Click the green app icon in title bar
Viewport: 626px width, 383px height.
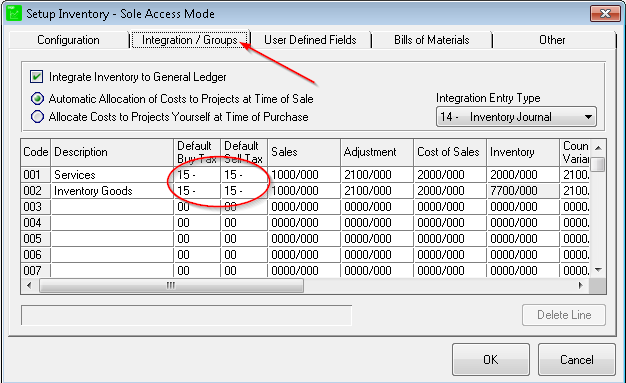[x=14, y=13]
